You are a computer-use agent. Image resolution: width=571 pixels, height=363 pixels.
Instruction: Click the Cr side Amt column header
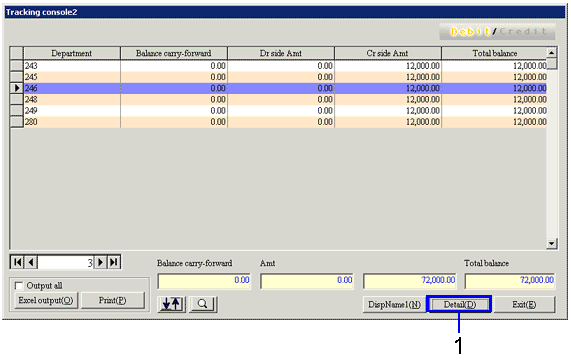click(387, 53)
